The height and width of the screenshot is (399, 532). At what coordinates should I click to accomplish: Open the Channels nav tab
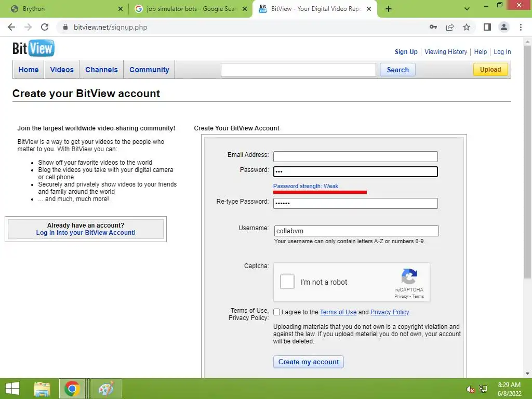point(101,70)
